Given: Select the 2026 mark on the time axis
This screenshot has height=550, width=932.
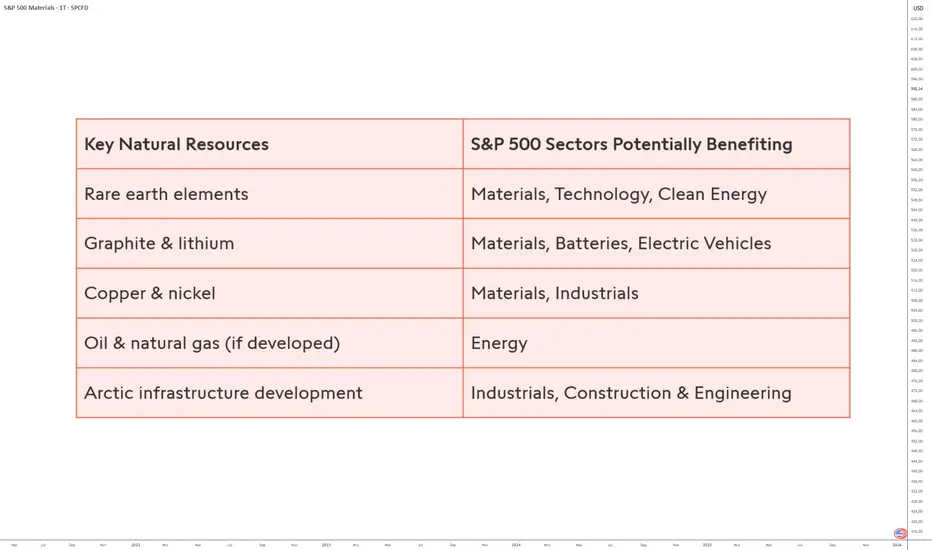Looking at the screenshot, I should 897,545.
